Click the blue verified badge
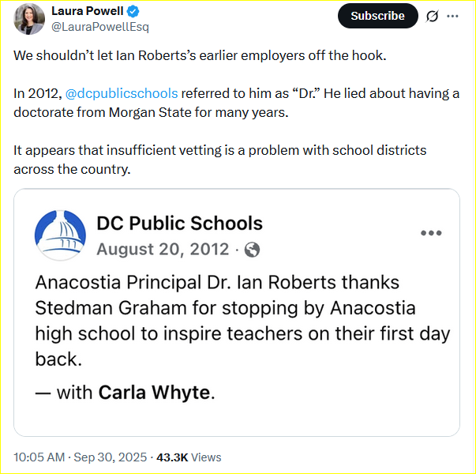The height and width of the screenshot is (474, 476). coord(133,12)
